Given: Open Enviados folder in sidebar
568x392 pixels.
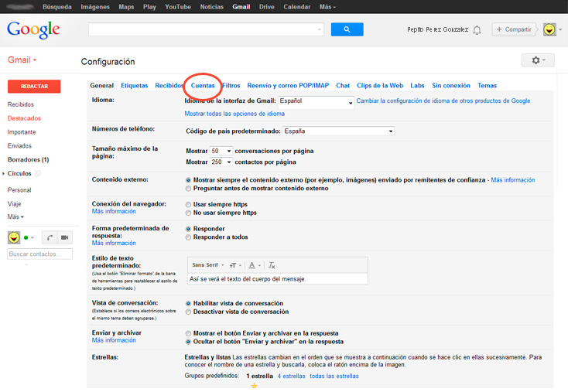Looking at the screenshot, I should pyautogui.click(x=19, y=146).
